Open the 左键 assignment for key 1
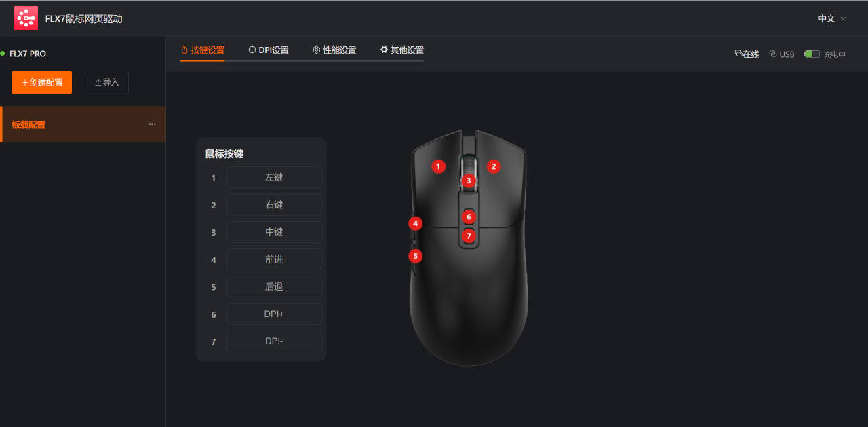This screenshot has width=868, height=427. pyautogui.click(x=274, y=177)
